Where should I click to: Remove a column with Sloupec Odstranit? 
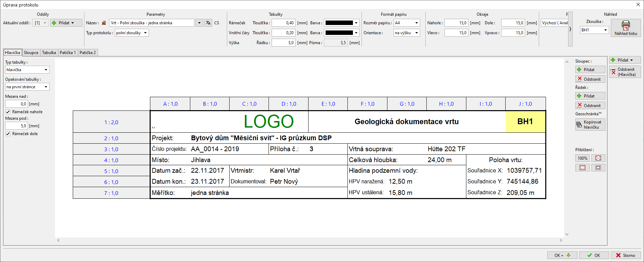(590, 79)
